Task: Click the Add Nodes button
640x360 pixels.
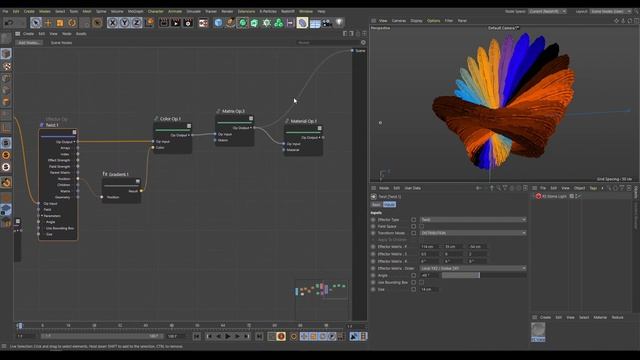Action: 29,43
